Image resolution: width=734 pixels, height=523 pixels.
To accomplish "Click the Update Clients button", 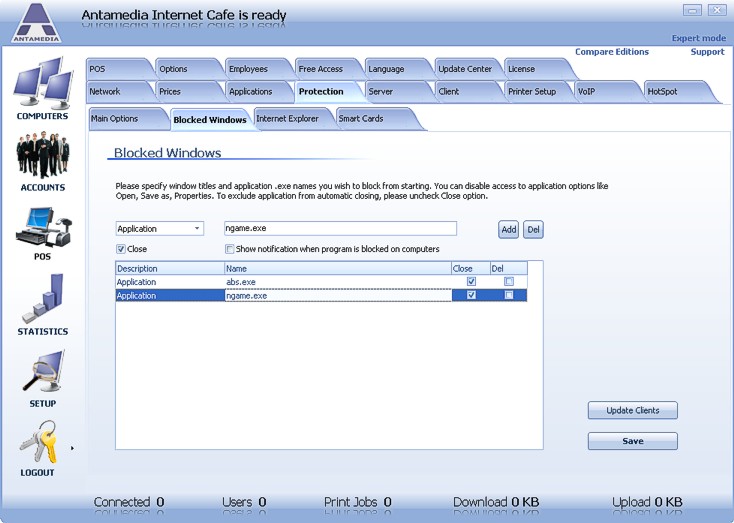I will [x=632, y=410].
